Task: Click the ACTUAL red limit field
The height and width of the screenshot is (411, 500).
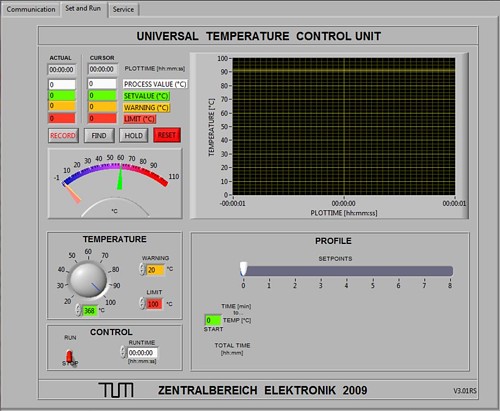Action: pyautogui.click(x=62, y=118)
